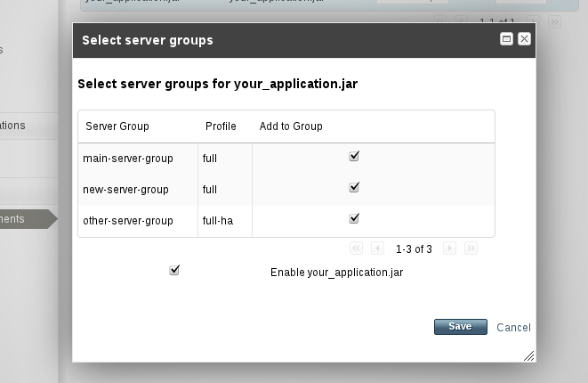Click the Cancel link
The image size is (588, 383).
point(513,327)
